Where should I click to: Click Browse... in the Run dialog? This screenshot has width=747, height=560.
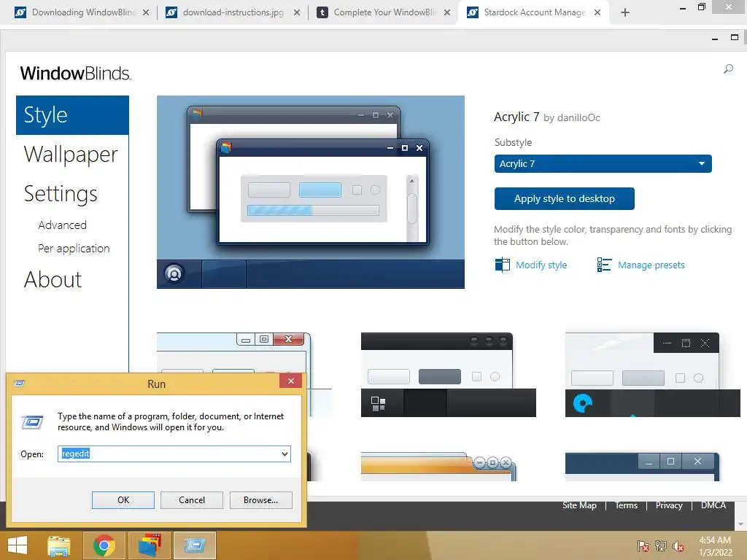pyautogui.click(x=260, y=500)
